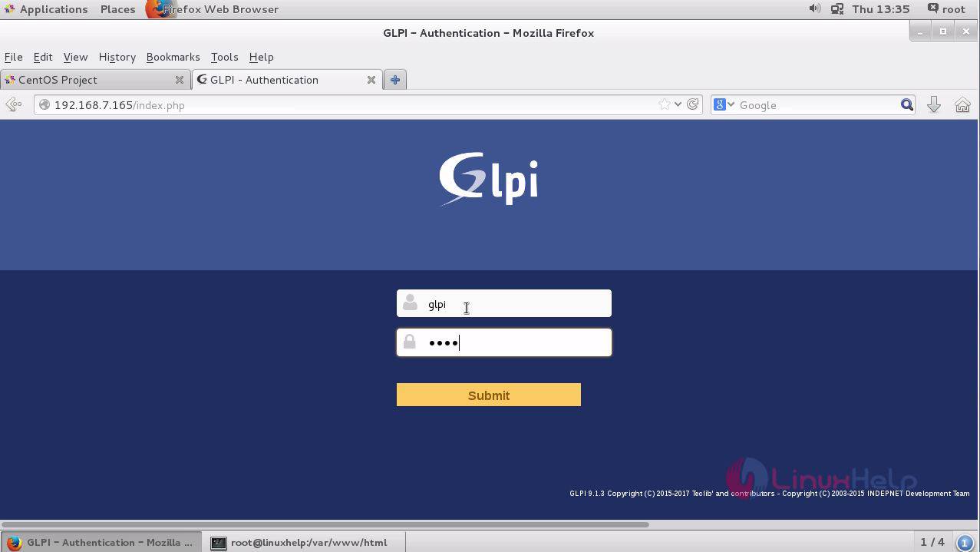Click the horizontal page scrollbar

point(325,525)
